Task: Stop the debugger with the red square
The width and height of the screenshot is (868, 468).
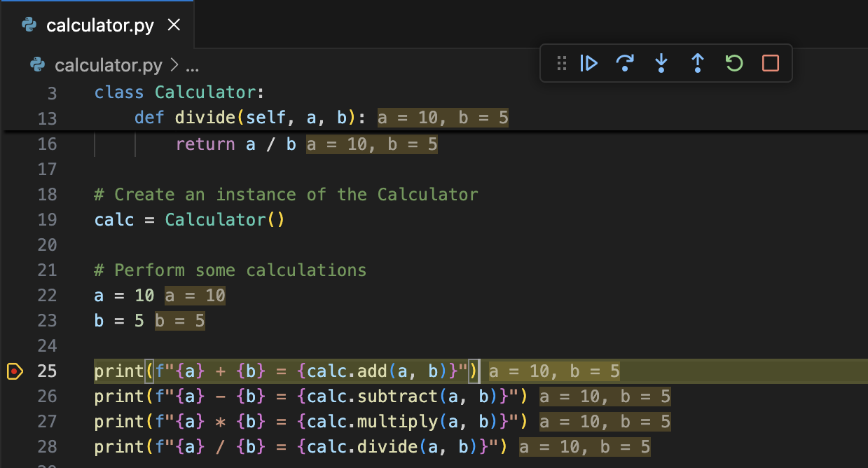Action: [x=770, y=63]
